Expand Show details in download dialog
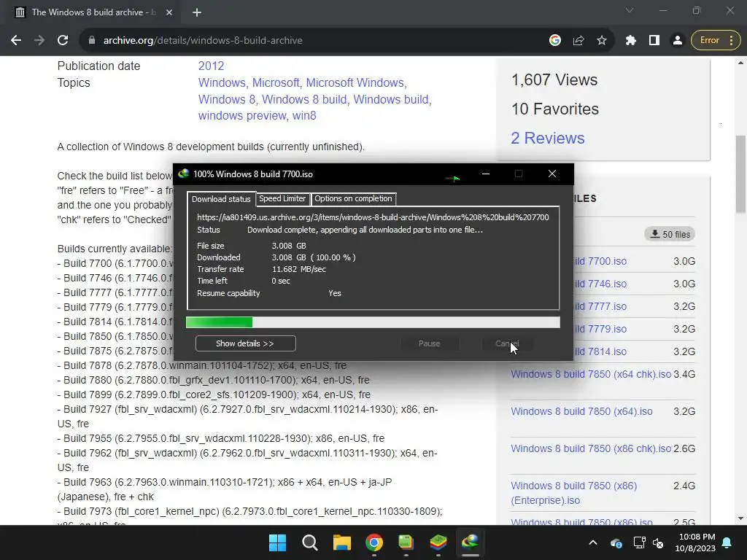Viewport: 747px width, 560px height. point(245,343)
